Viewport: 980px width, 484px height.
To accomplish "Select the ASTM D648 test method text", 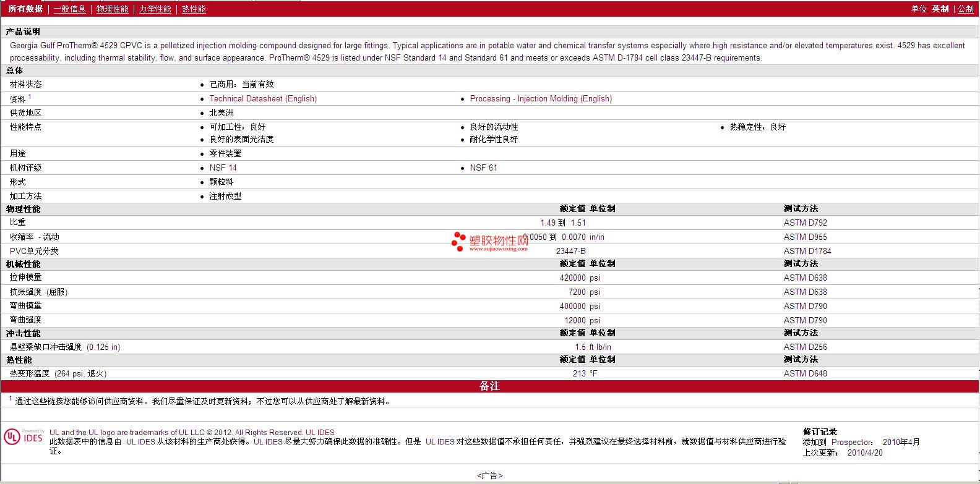I will click(805, 373).
